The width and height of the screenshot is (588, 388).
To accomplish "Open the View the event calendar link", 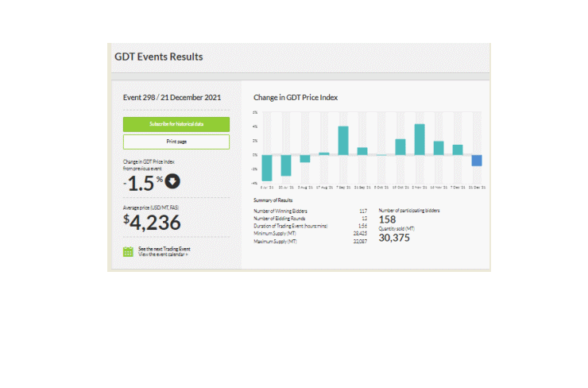I will click(x=163, y=254).
